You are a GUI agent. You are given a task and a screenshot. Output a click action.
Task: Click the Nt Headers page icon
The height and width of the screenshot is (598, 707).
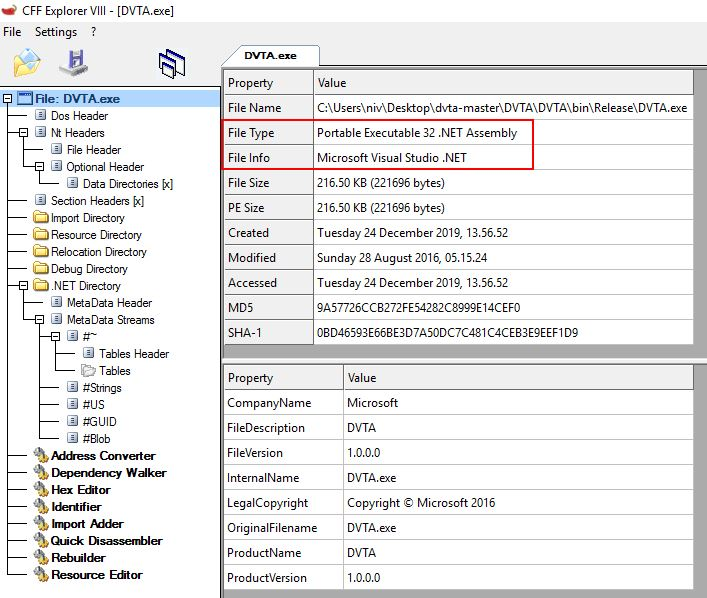point(41,132)
